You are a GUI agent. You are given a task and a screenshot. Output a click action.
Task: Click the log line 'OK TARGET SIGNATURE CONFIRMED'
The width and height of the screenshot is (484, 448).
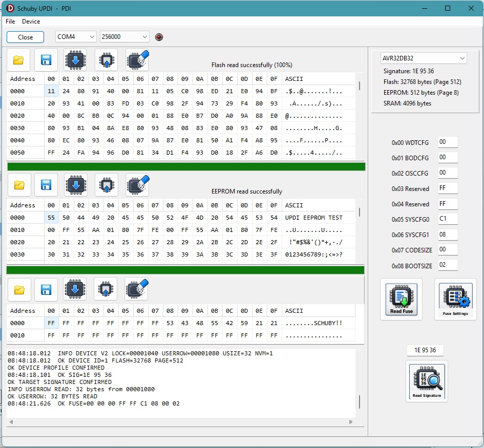(59, 382)
